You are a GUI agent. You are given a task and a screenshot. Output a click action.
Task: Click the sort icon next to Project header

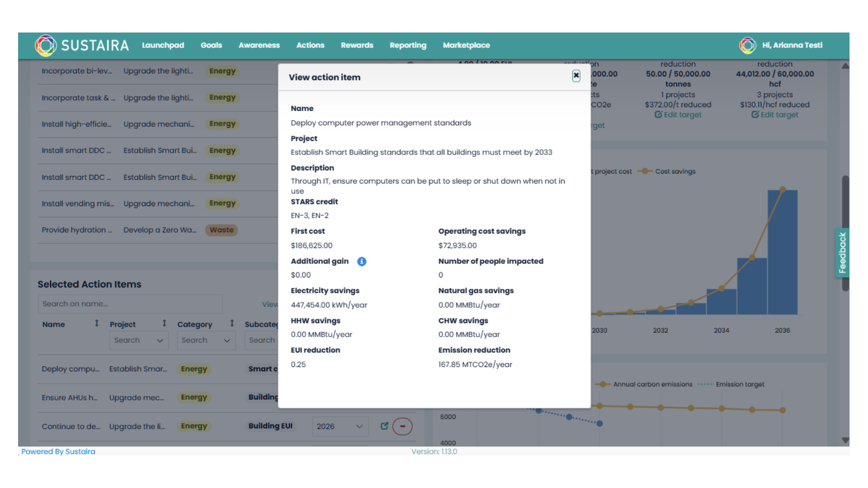[x=164, y=323]
